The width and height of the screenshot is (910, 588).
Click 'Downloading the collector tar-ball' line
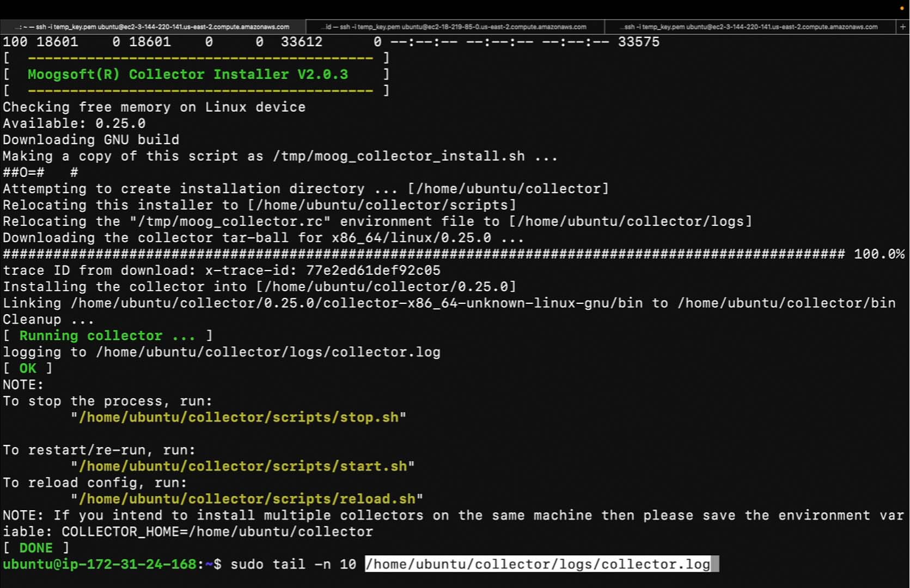tap(264, 237)
